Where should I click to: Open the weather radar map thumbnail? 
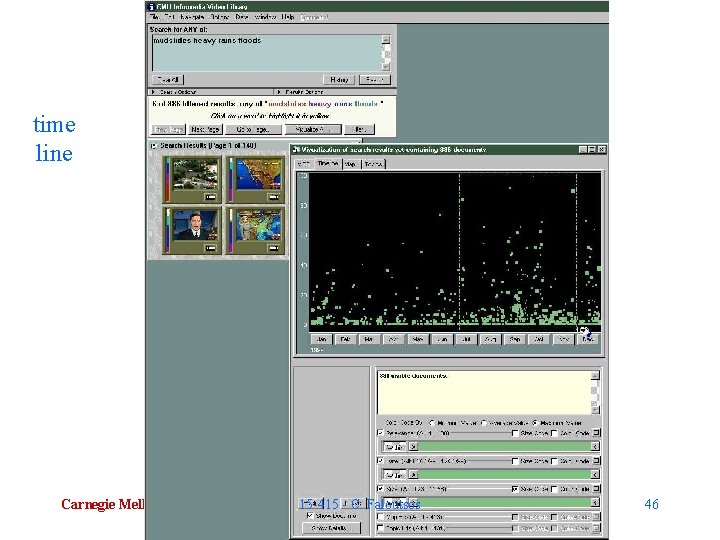[259, 225]
